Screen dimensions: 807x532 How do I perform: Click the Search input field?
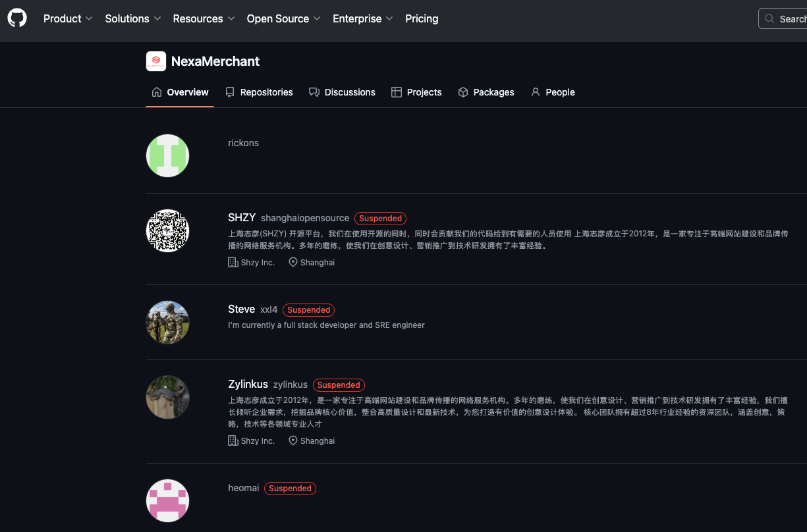pyautogui.click(x=787, y=18)
